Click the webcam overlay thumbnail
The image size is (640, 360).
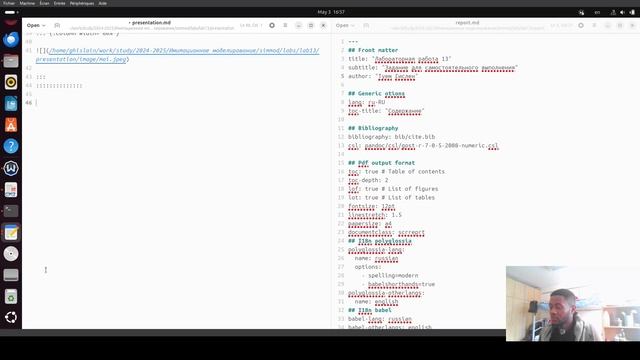pyautogui.click(x=573, y=304)
